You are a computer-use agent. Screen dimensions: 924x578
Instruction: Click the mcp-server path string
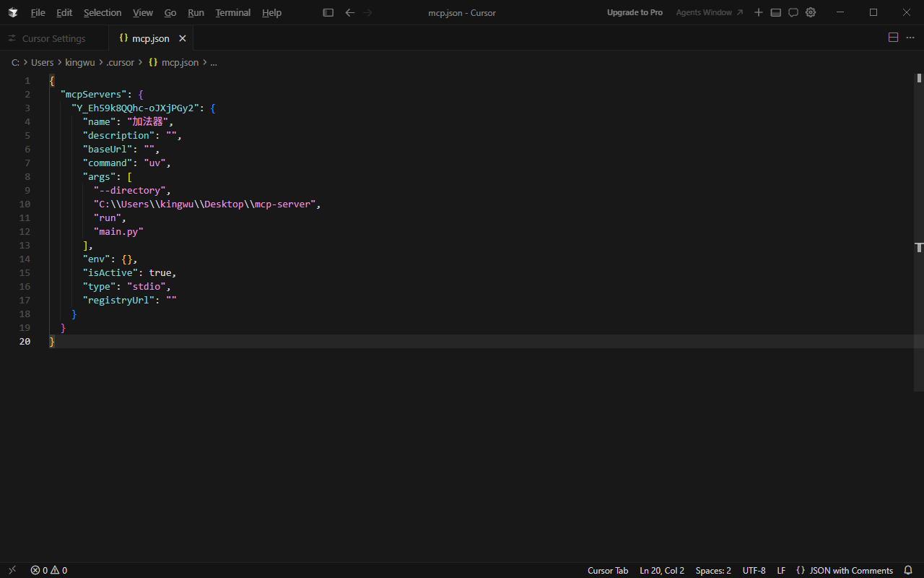coord(205,204)
